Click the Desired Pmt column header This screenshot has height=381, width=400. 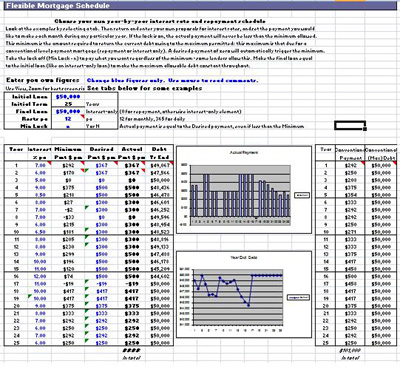click(102, 153)
